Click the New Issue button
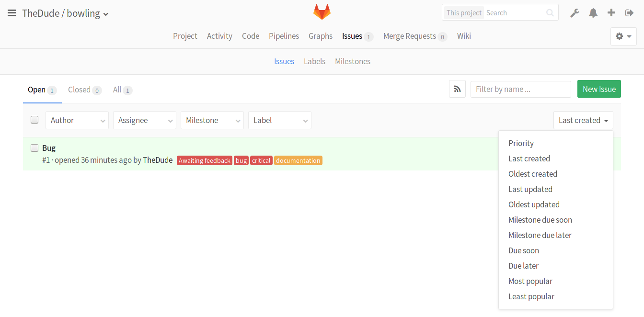 [599, 89]
